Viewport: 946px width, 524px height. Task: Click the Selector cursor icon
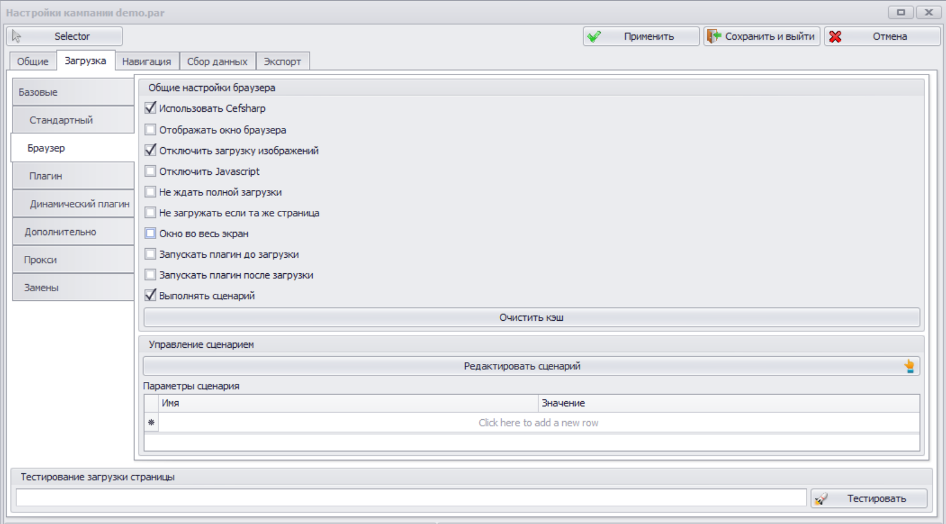pos(16,36)
